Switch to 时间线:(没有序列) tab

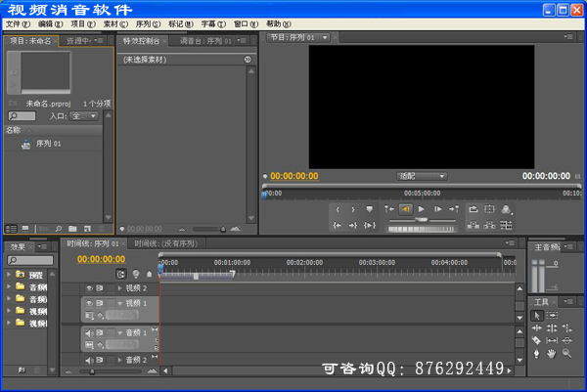point(165,243)
